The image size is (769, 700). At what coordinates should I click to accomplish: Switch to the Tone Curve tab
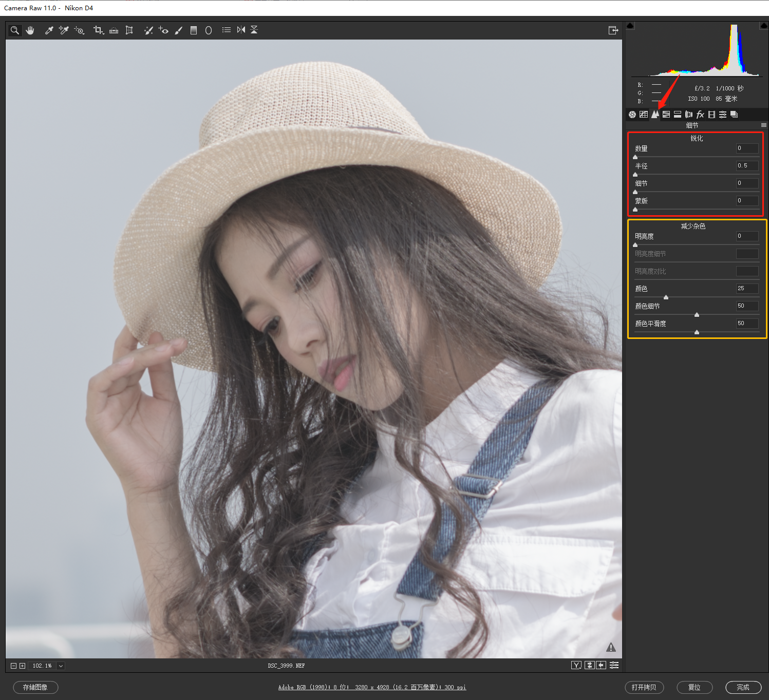point(644,115)
